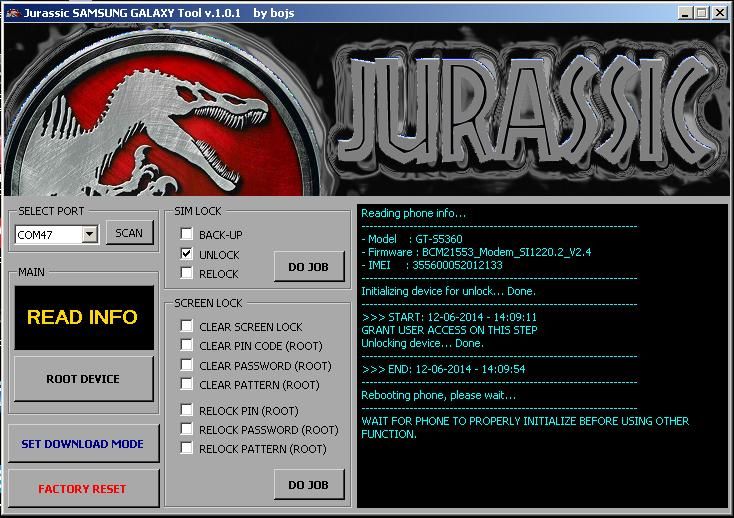Click the window title bar text
Viewport: 734px width, 518px height.
[159, 13]
